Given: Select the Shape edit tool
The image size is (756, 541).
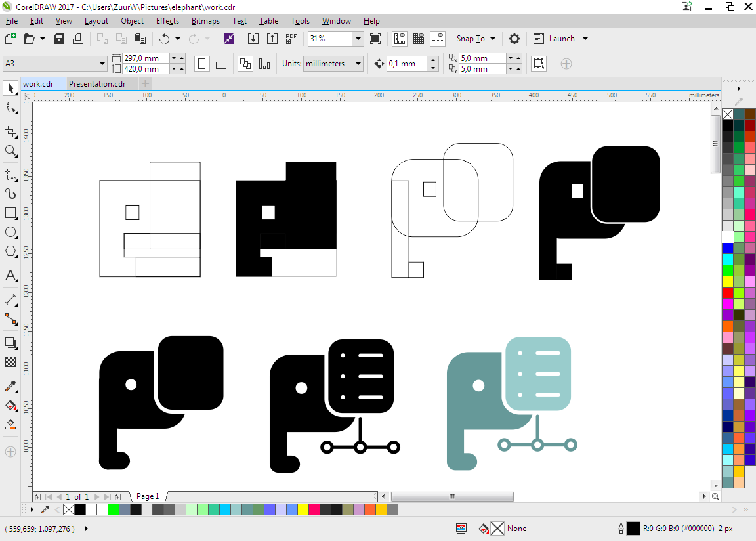Looking at the screenshot, I should (x=10, y=108).
